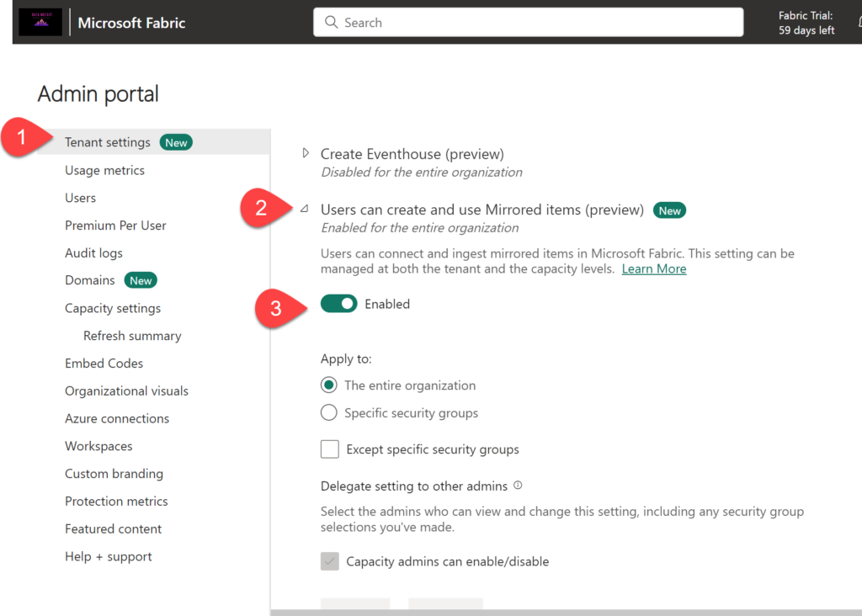Open Usage metrics page
The image size is (862, 616).
click(x=104, y=170)
